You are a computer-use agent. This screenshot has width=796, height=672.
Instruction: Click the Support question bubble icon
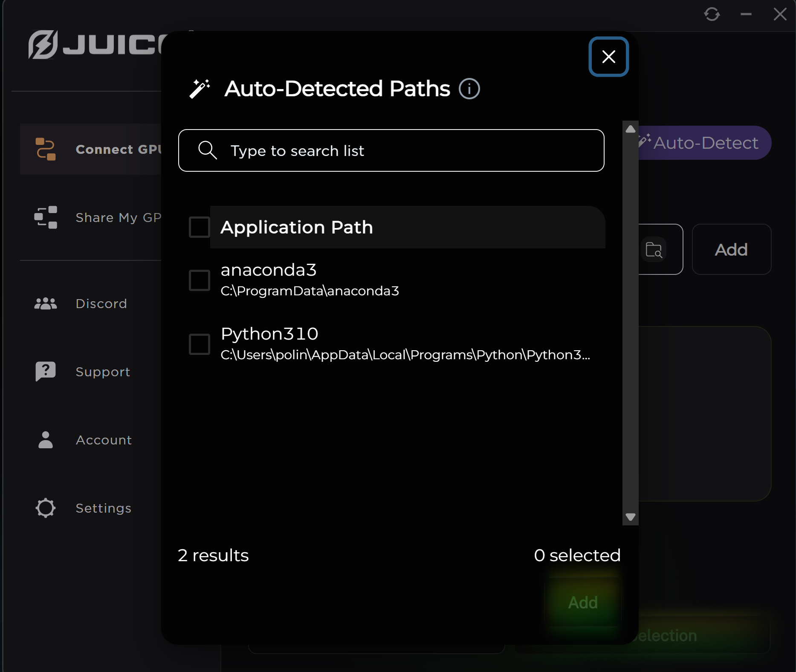[46, 372]
